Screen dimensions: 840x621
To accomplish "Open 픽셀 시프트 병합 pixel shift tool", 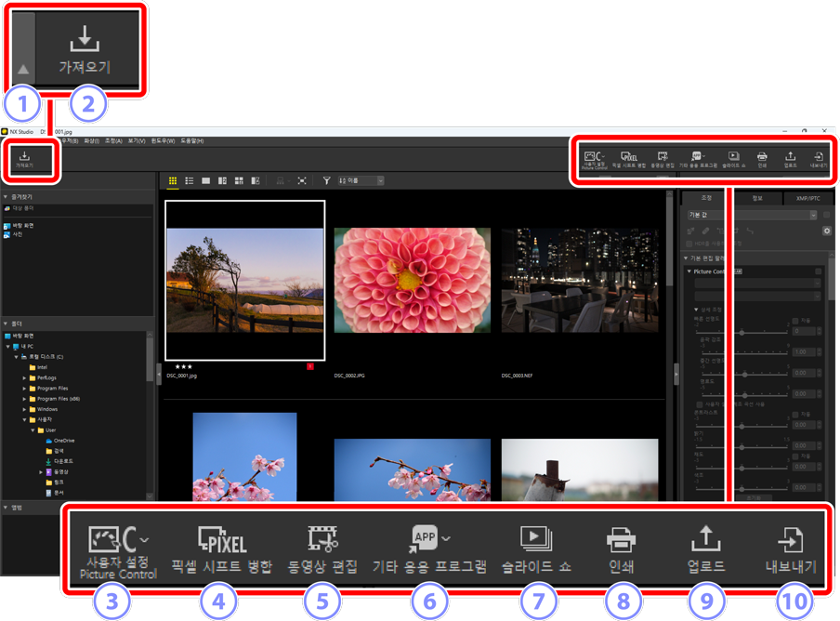I will click(x=628, y=159).
